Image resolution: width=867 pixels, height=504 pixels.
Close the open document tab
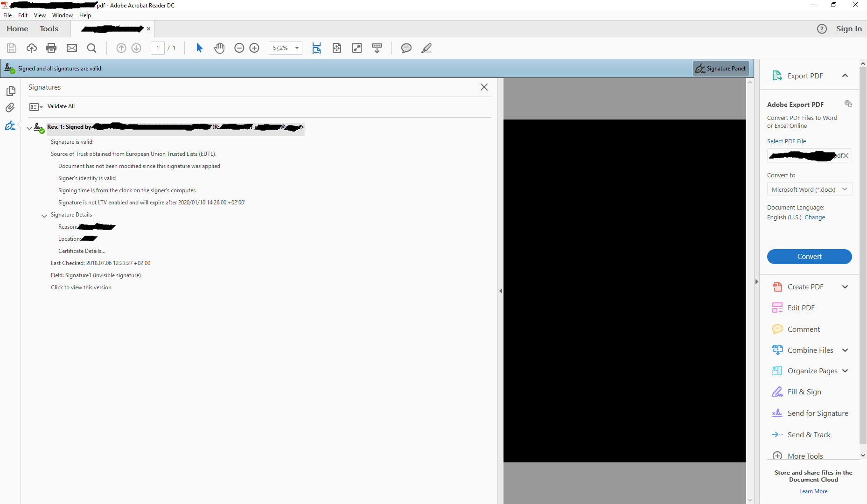click(148, 29)
